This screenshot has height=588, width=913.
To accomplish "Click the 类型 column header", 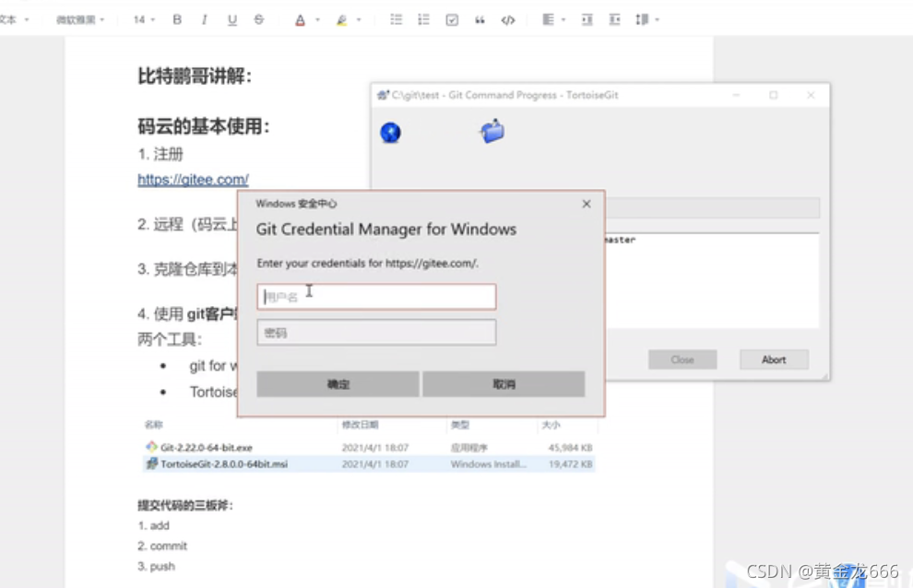I will 460,425.
